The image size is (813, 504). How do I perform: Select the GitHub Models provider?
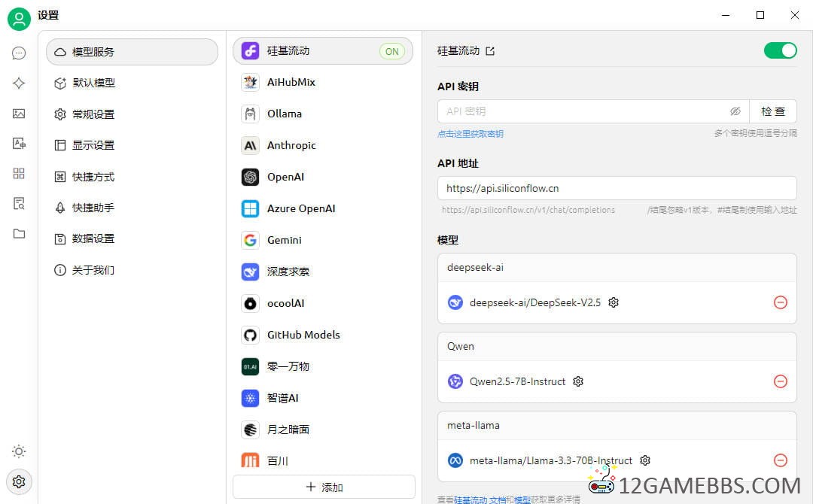323,335
